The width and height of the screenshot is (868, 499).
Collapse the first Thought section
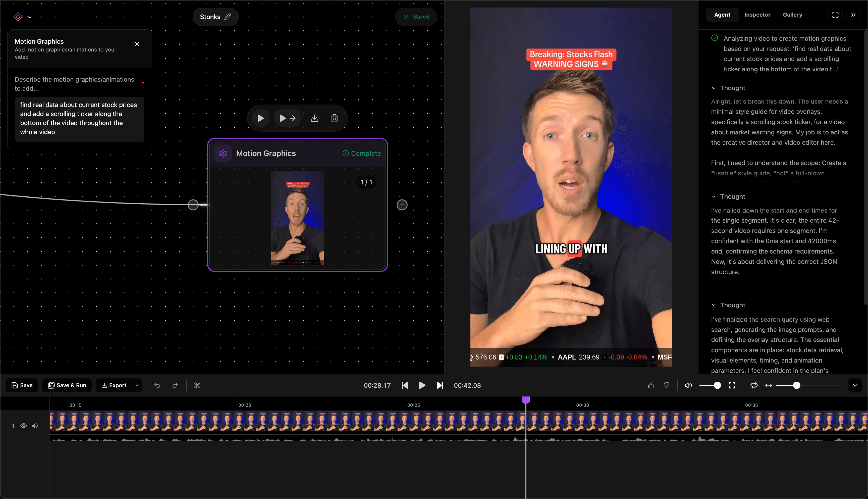pyautogui.click(x=714, y=88)
